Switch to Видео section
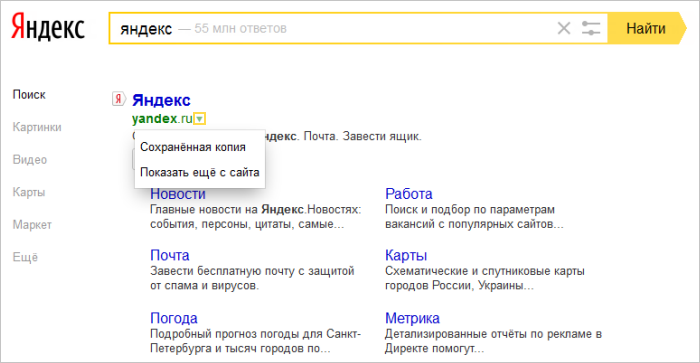The width and height of the screenshot is (700, 363). click(x=29, y=160)
